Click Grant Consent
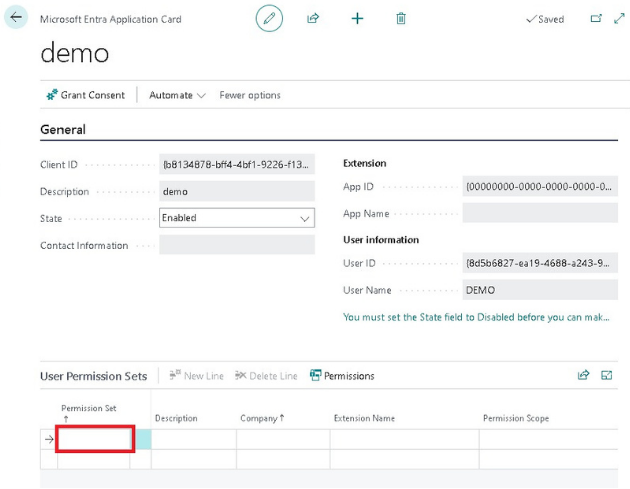Viewport: 630px width, 489px height. (86, 95)
